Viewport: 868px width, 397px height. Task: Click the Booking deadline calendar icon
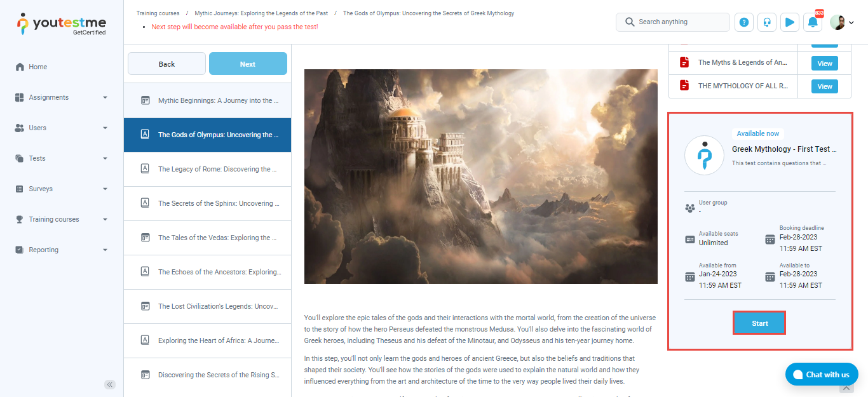(770, 239)
